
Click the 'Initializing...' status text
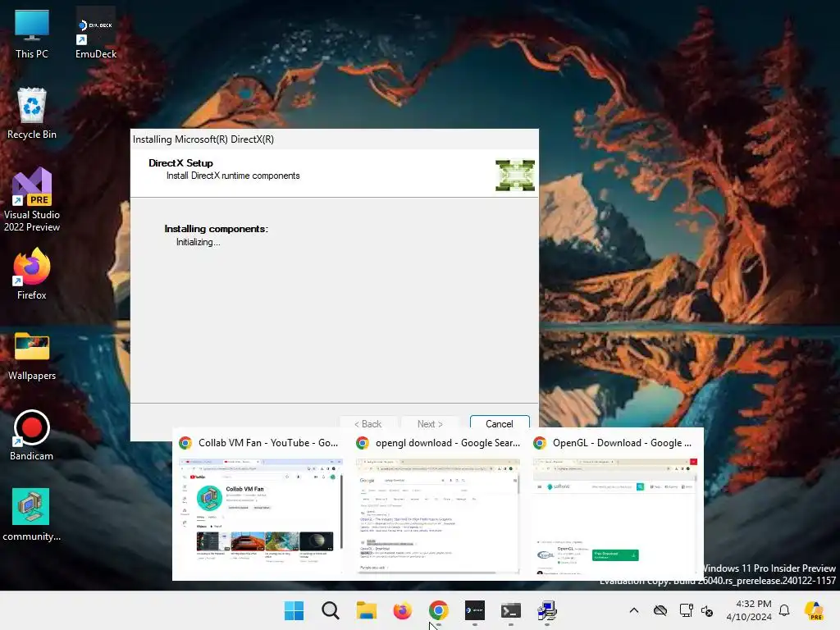coord(199,242)
